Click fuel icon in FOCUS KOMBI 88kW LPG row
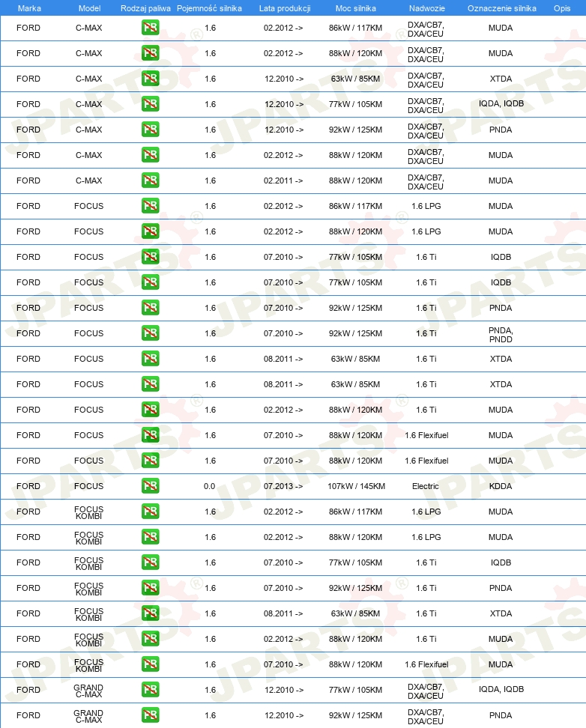The image size is (586, 728). pos(150,537)
